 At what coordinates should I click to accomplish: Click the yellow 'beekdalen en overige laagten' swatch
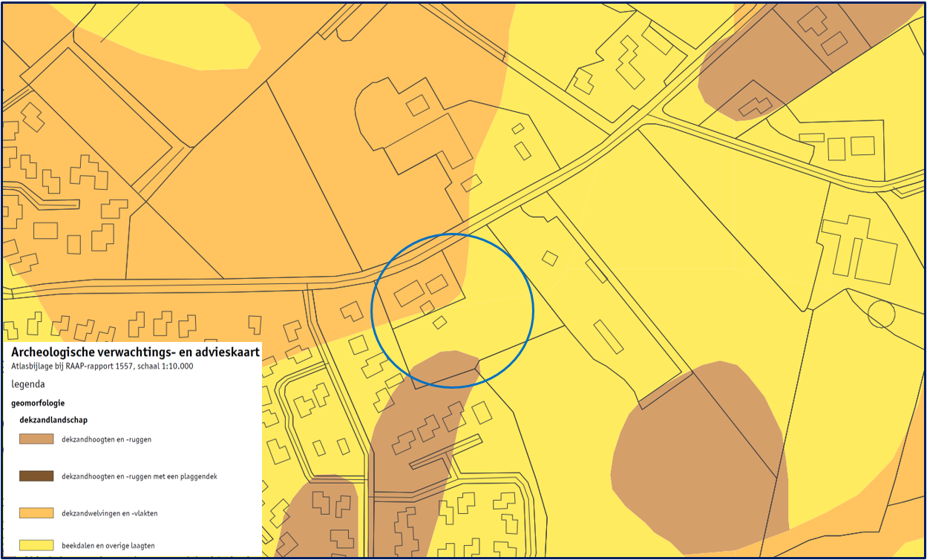point(36,545)
